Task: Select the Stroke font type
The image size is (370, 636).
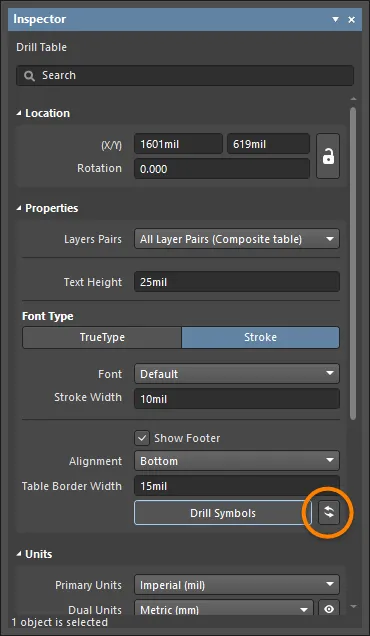Action: pos(260,337)
